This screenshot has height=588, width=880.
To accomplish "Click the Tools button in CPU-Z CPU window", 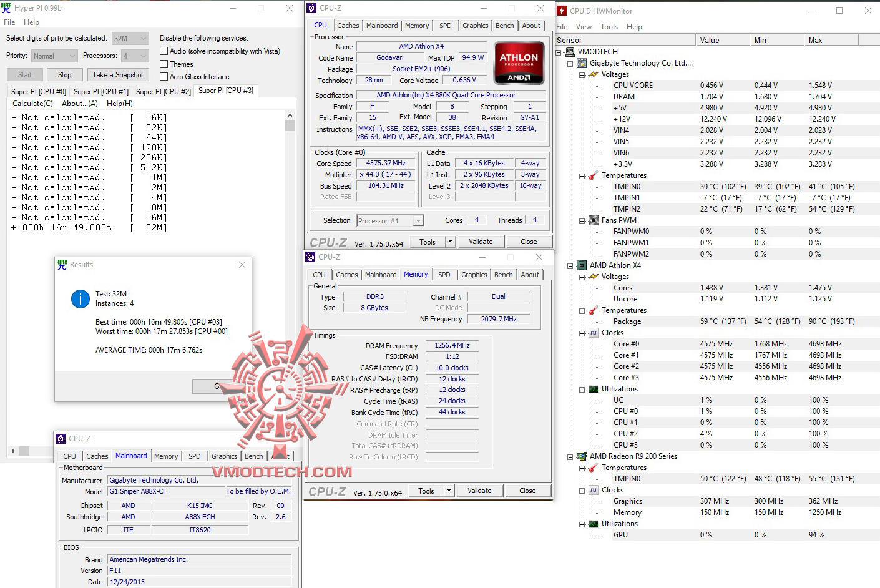I will (x=428, y=242).
